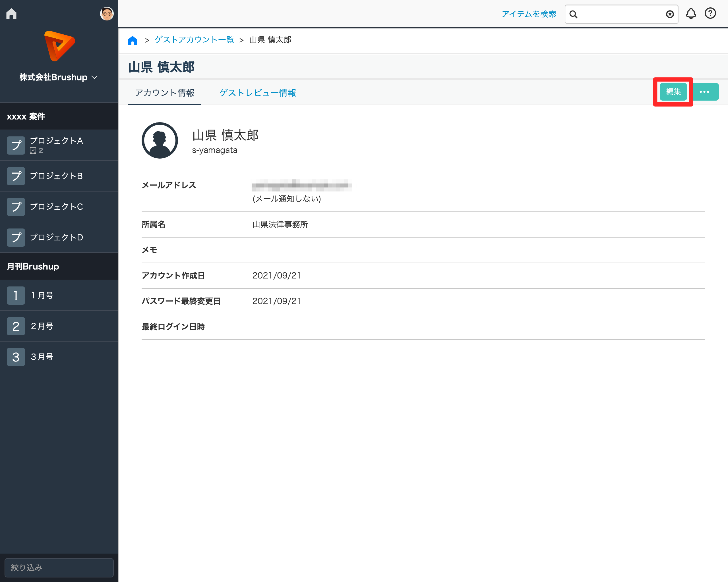Click the s-yamagata username text

point(215,150)
